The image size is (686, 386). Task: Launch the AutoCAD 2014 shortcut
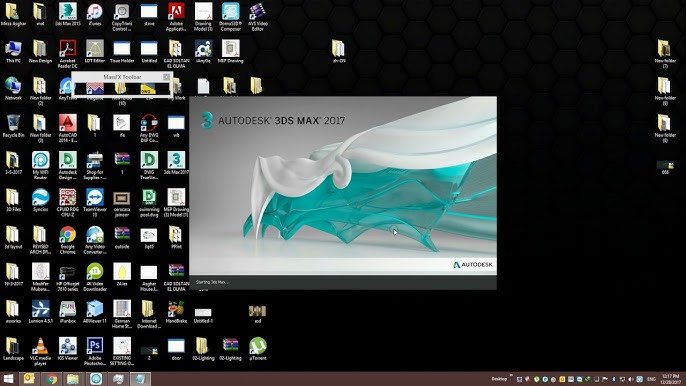tap(68, 128)
